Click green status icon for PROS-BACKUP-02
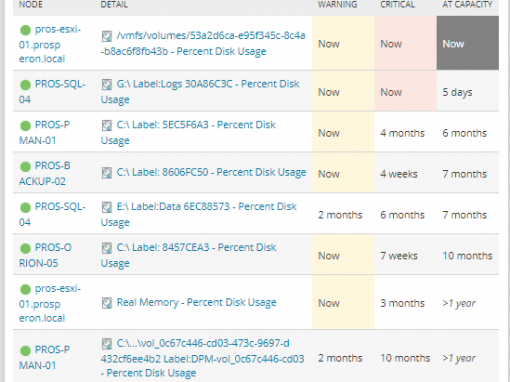Viewport: 510px width, 382px height. 25,166
